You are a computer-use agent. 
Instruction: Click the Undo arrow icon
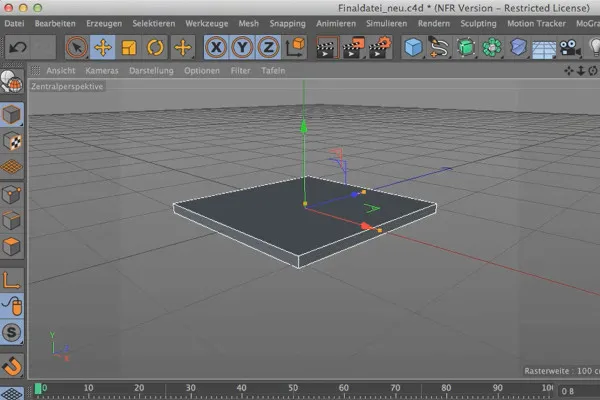(17, 47)
